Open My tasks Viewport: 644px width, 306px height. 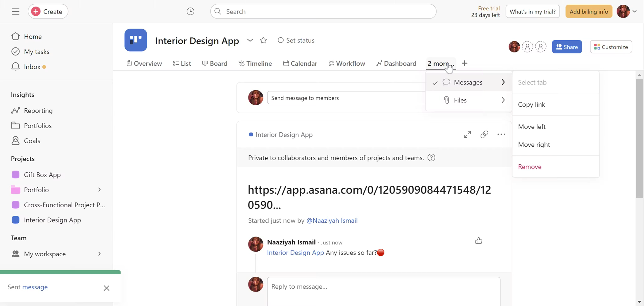point(30,52)
